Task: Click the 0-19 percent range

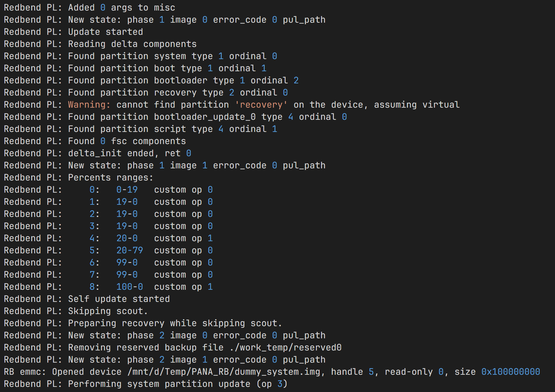Action: 127,190
